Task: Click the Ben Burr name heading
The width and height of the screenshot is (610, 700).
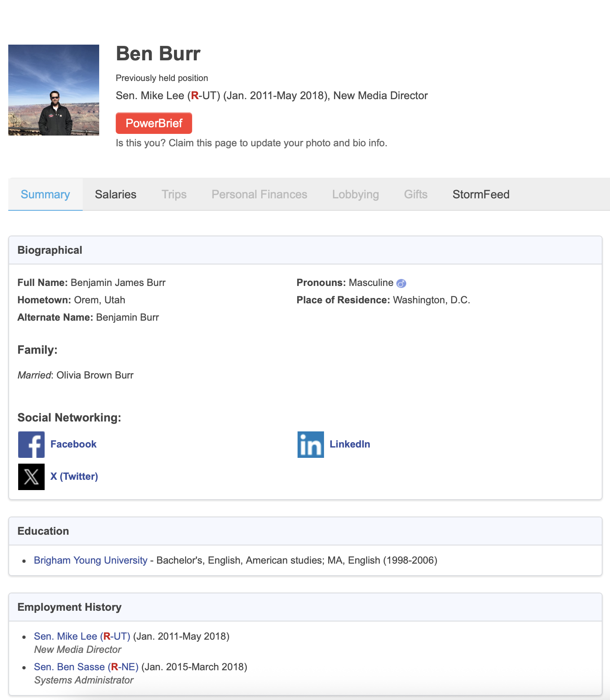Action: 158,54
